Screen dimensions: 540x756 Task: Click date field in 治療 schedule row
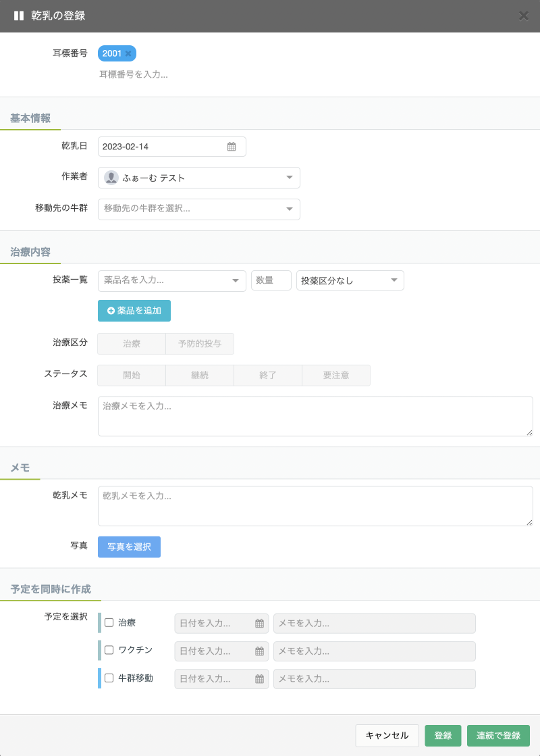[x=221, y=624]
